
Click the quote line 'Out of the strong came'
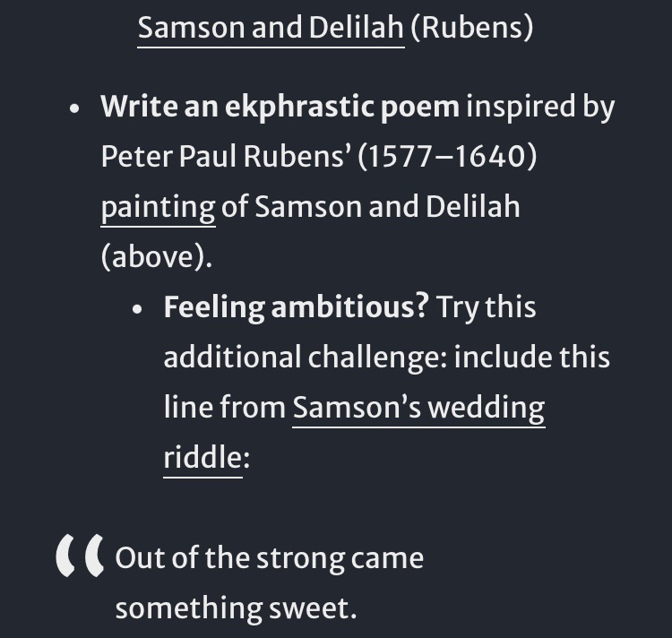(x=269, y=558)
